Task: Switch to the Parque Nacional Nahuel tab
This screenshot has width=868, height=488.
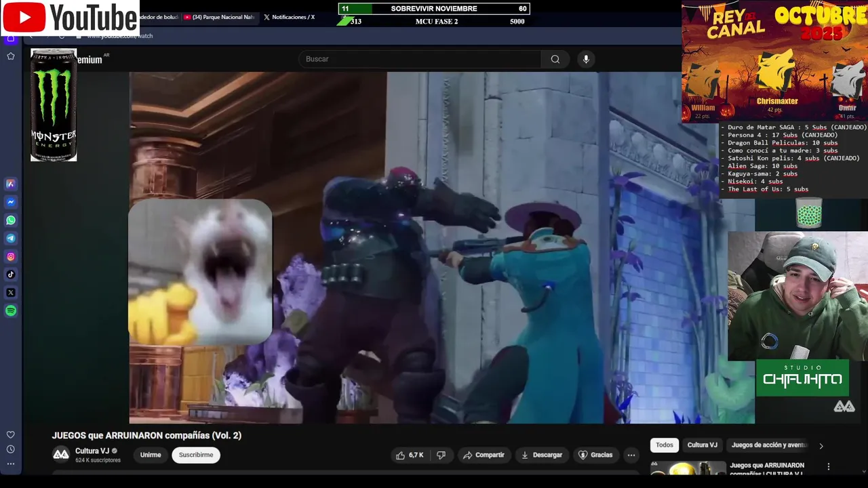Action: 218,17
